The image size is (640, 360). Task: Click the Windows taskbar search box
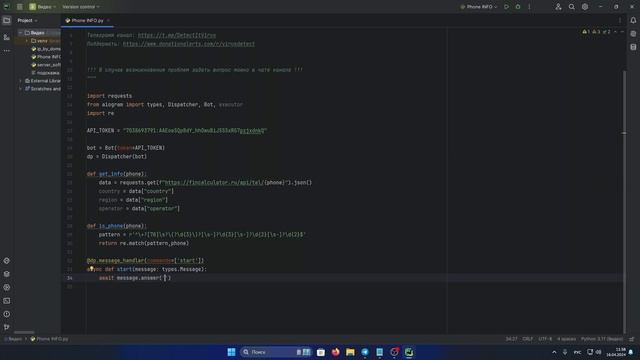(276, 352)
